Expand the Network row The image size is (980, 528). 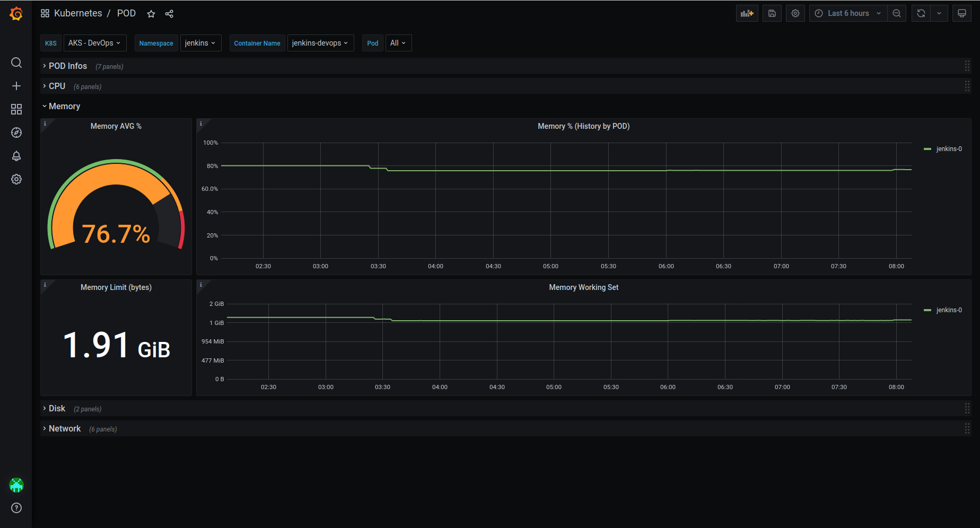tap(65, 428)
